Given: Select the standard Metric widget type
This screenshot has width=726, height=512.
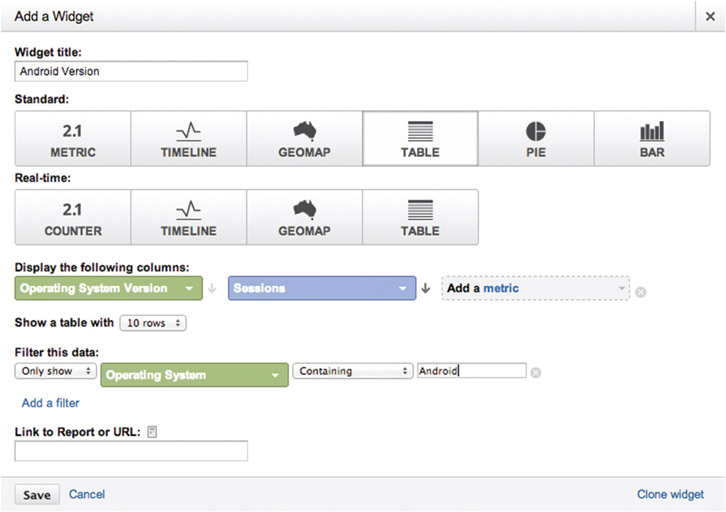Looking at the screenshot, I should click(73, 138).
